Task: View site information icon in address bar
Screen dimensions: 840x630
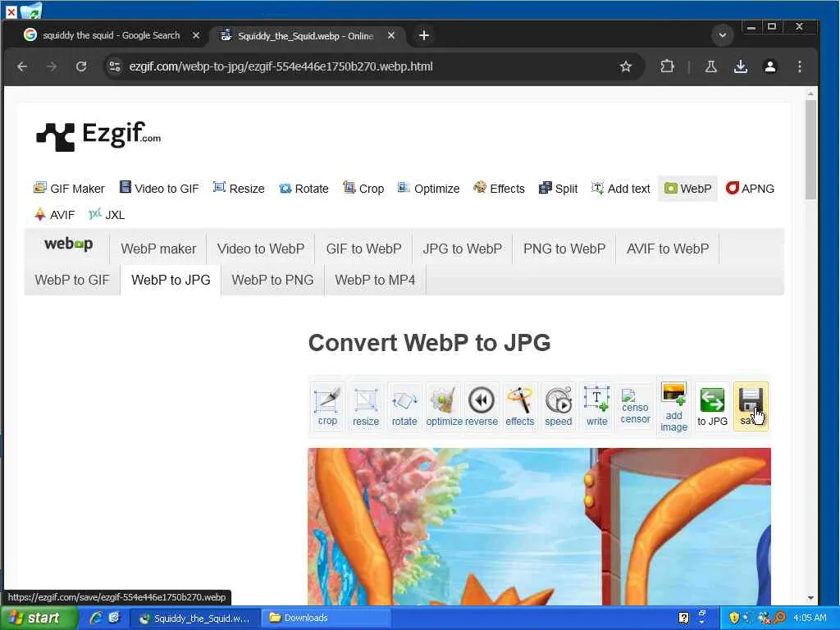Action: tap(115, 66)
